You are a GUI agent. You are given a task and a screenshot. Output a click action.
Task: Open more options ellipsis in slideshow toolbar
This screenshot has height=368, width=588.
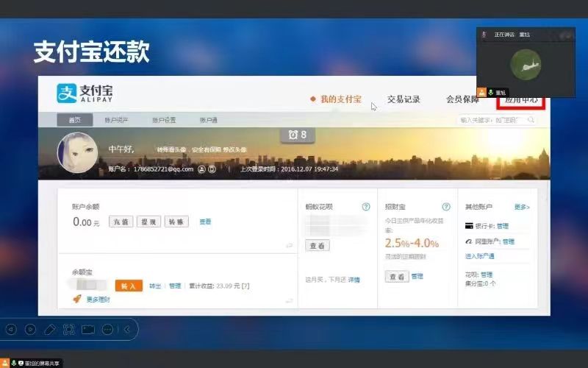tap(107, 330)
